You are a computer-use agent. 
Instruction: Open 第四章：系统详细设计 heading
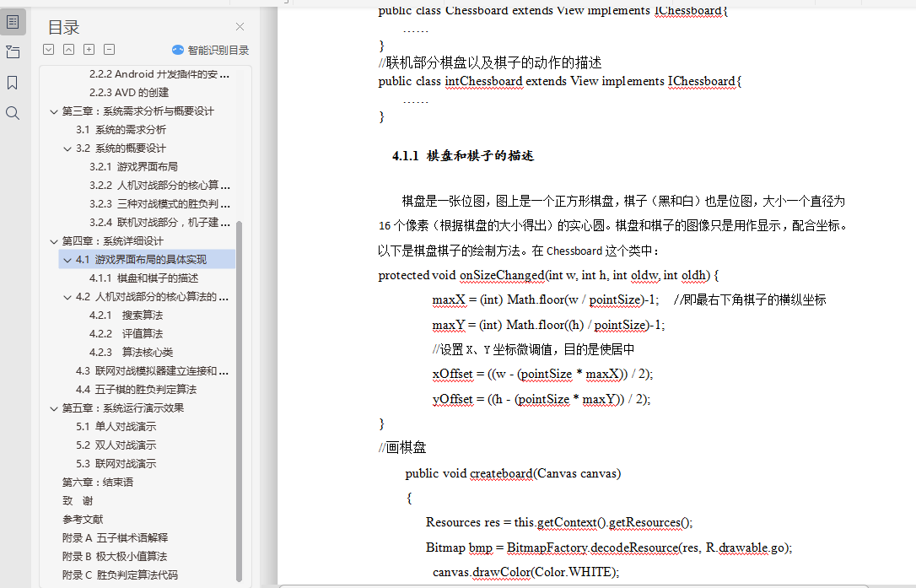(113, 240)
